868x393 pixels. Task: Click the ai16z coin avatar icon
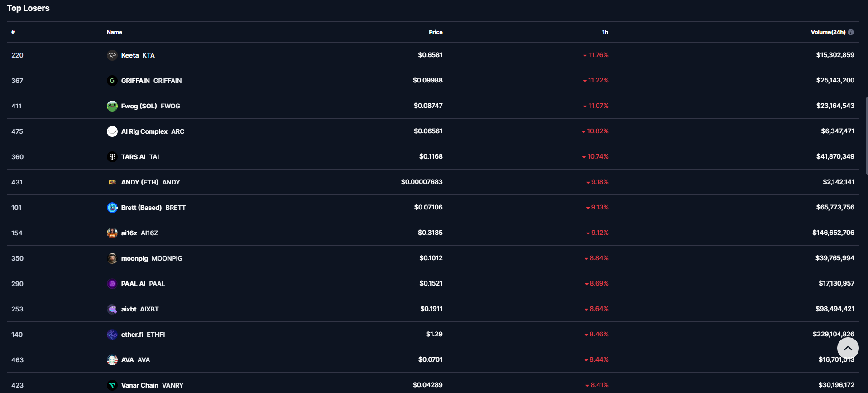coord(112,233)
